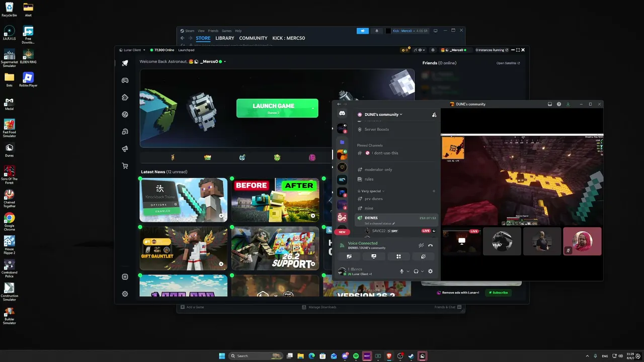Screen dimensions: 644x362
Task: Open the gamepad section in Lunar sidebar
Action: pos(125,80)
